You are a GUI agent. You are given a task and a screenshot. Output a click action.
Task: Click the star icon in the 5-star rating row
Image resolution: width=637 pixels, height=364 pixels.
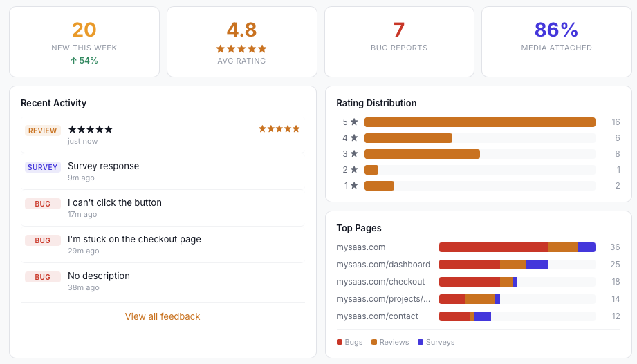[x=354, y=122]
